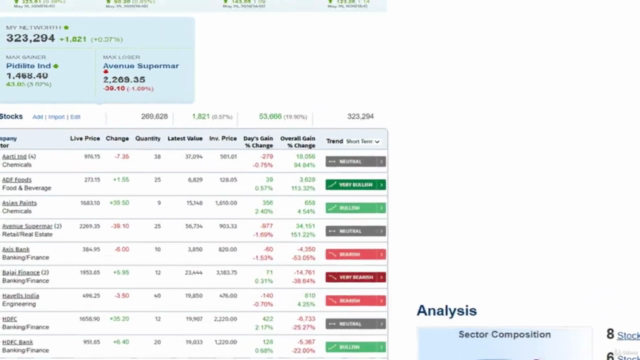Click the Aarti Ind trend arrow chevron
The width and height of the screenshot is (640, 360).
(x=382, y=162)
